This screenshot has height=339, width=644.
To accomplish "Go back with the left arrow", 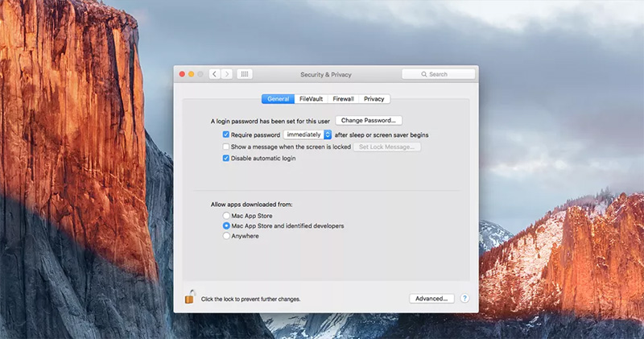I will tap(214, 74).
